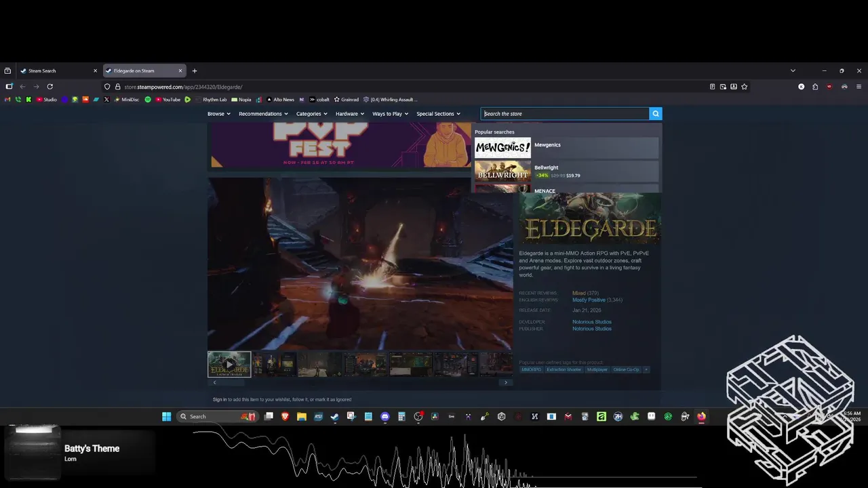The height and width of the screenshot is (488, 868).
Task: Click the Notorious Studios publisher link
Action: point(592,329)
